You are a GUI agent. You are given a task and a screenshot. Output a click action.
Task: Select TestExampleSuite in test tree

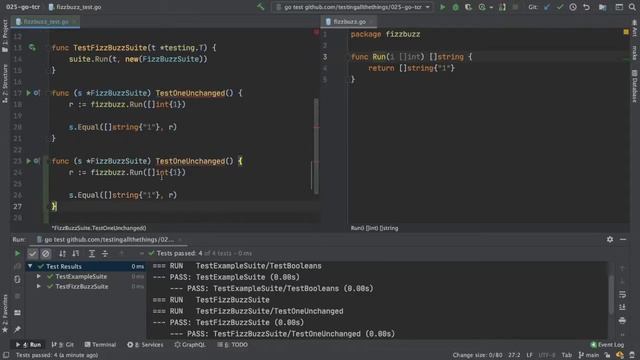[81, 276]
